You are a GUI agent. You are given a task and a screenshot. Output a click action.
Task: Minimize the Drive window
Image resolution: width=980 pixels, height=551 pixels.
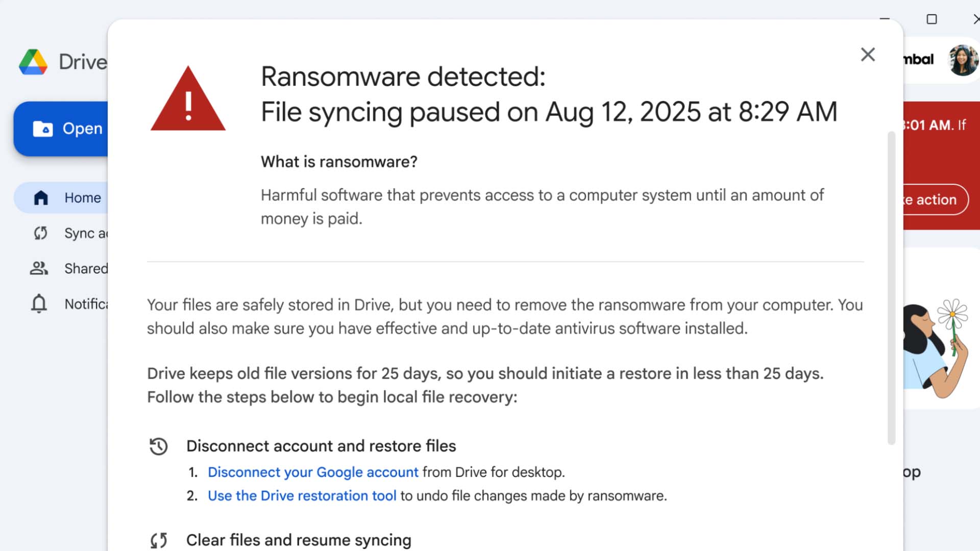tap(885, 19)
